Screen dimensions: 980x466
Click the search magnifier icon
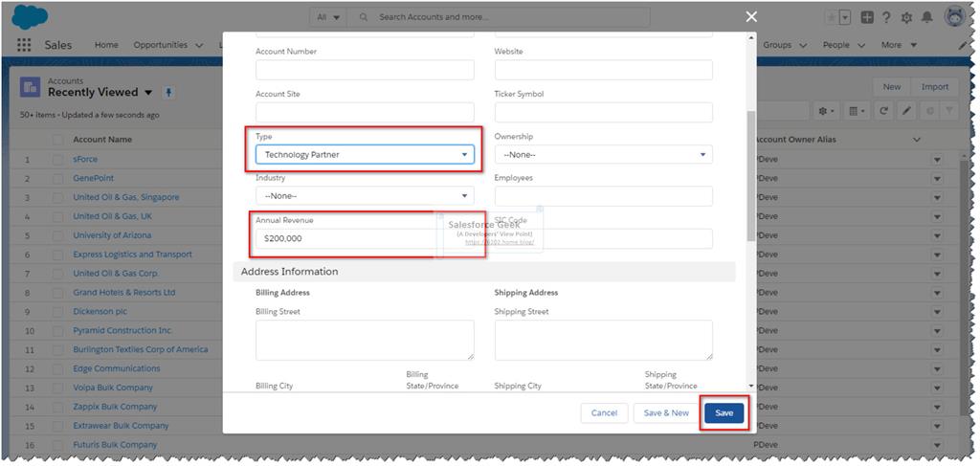(x=364, y=17)
